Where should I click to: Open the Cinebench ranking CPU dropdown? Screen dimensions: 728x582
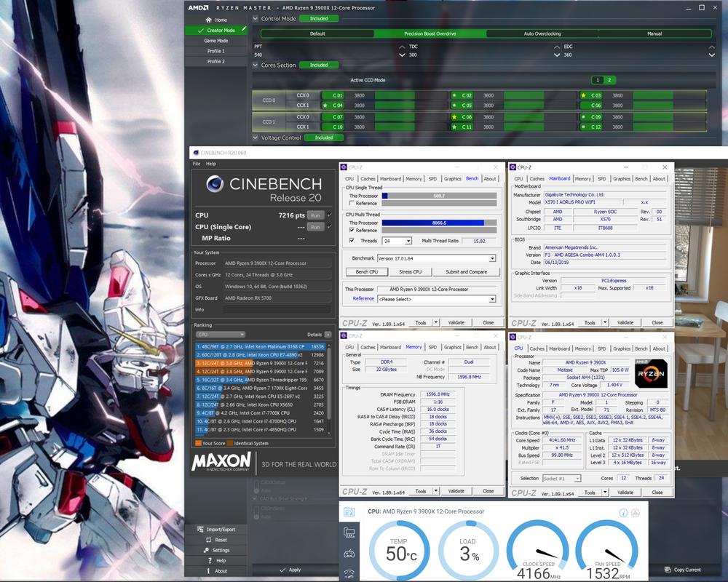coord(221,334)
